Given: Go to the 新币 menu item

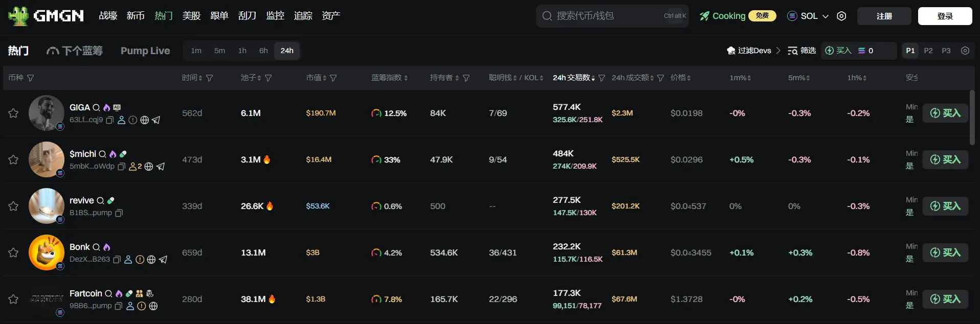Looking at the screenshot, I should [x=136, y=16].
